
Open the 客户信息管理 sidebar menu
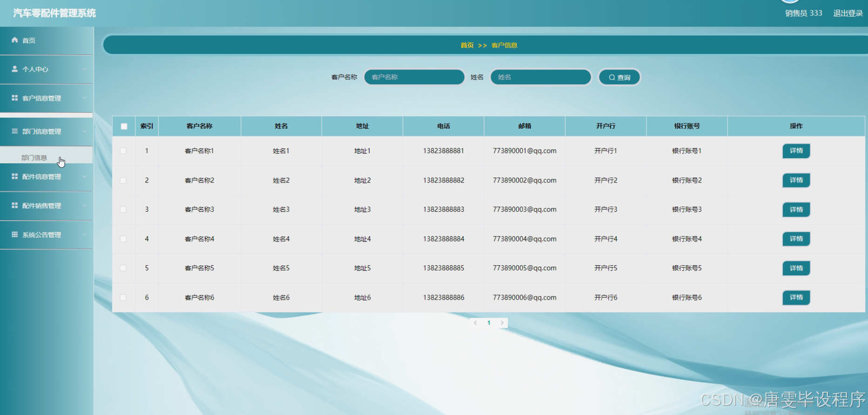(47, 98)
